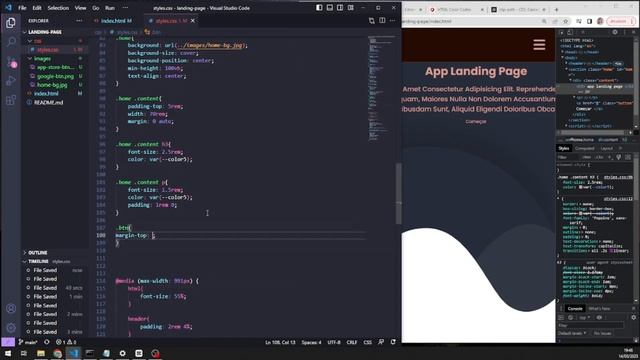
Task: Switch to the index.html editor tab
Action: click(x=116, y=21)
